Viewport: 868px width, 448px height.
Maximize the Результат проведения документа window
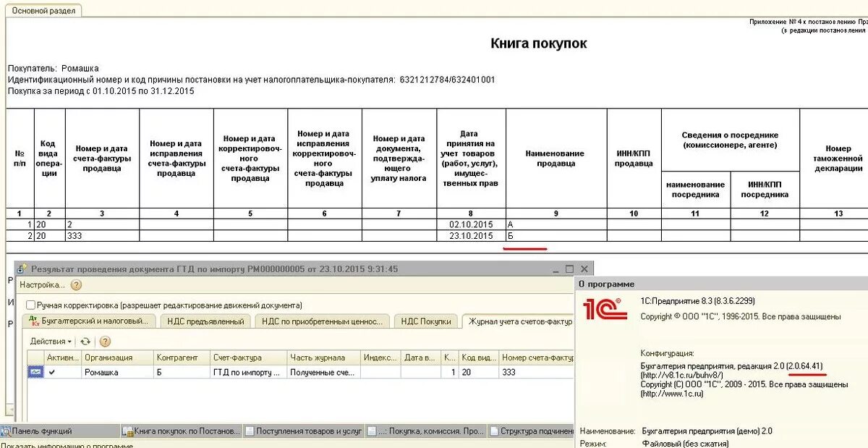point(569,269)
